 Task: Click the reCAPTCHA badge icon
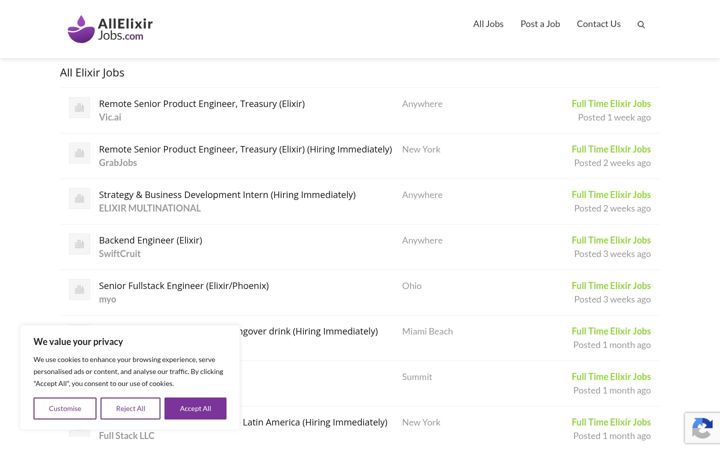tap(702, 428)
